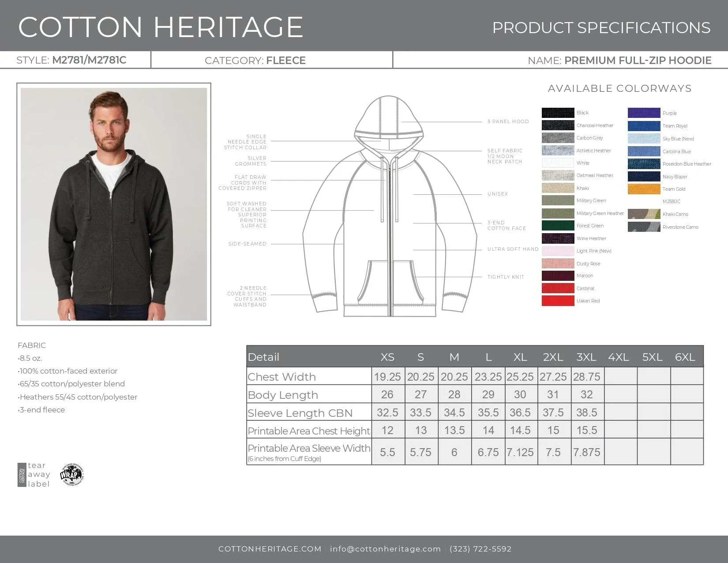Pick the Sky Blue (New) swatch

(x=644, y=139)
